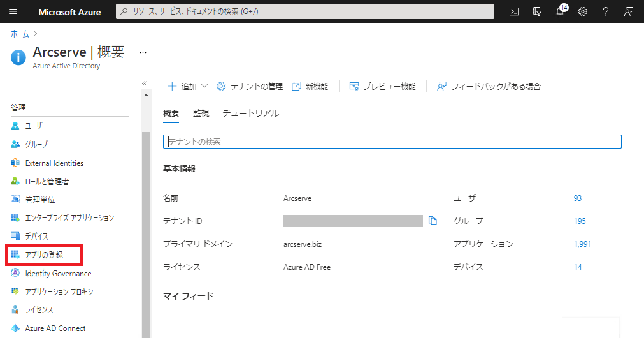644x338 pixels.
Task: Open グループ label in sidebar
Action: (x=36, y=144)
